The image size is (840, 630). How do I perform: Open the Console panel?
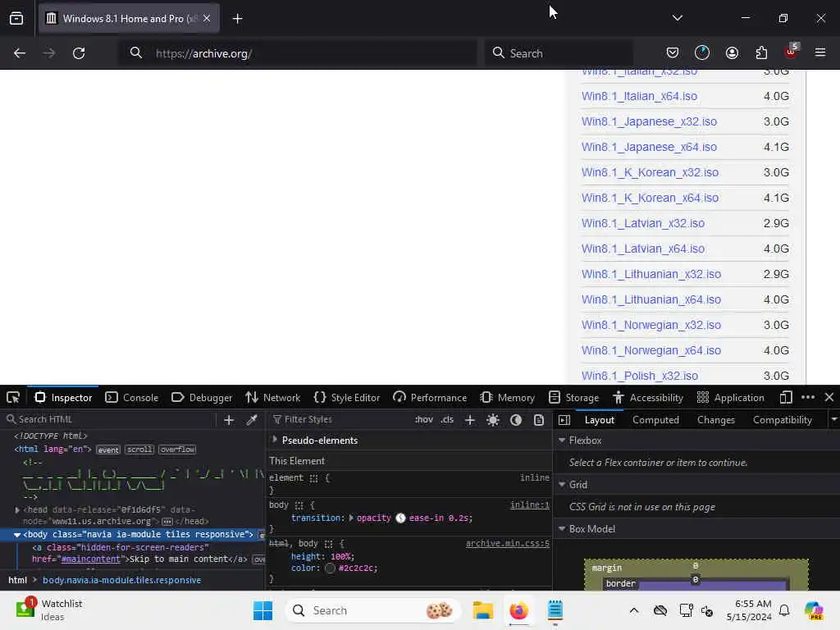[x=132, y=398]
